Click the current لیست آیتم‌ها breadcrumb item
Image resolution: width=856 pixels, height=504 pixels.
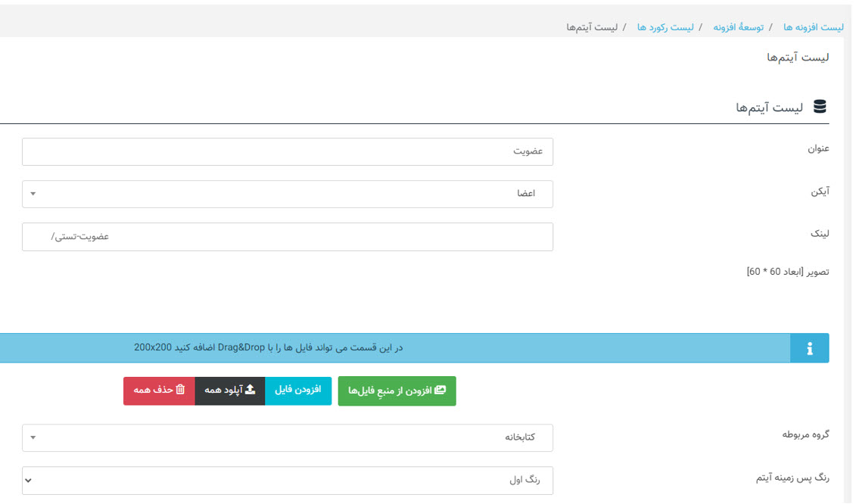coord(592,27)
